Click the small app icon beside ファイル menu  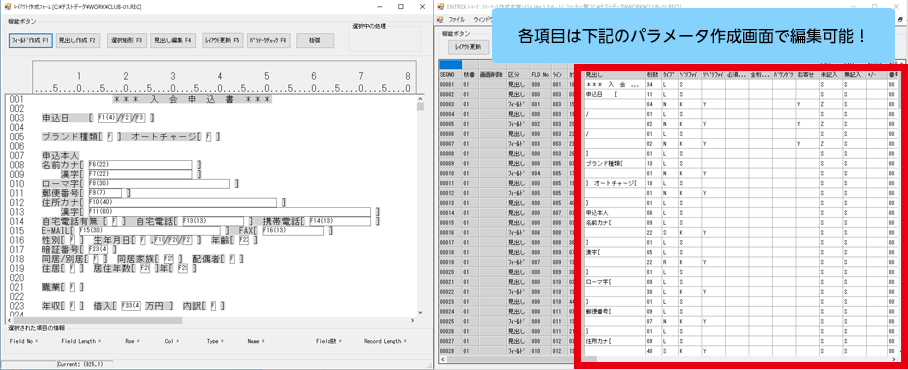click(442, 19)
